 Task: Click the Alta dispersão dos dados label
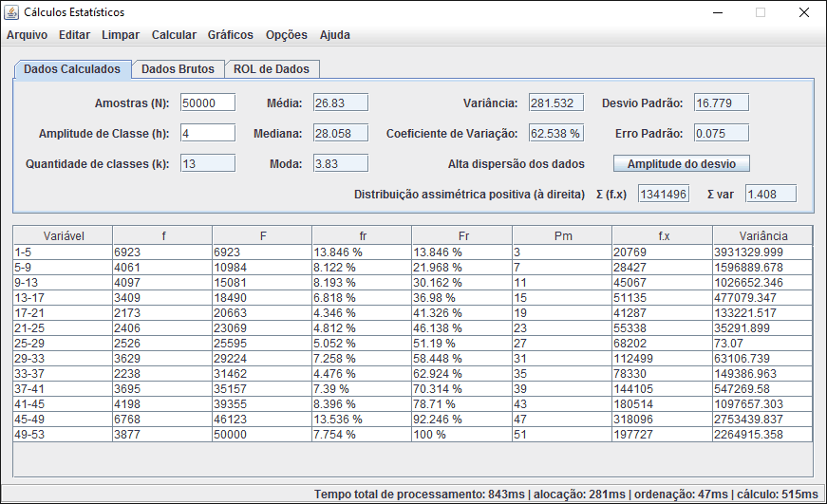(517, 164)
